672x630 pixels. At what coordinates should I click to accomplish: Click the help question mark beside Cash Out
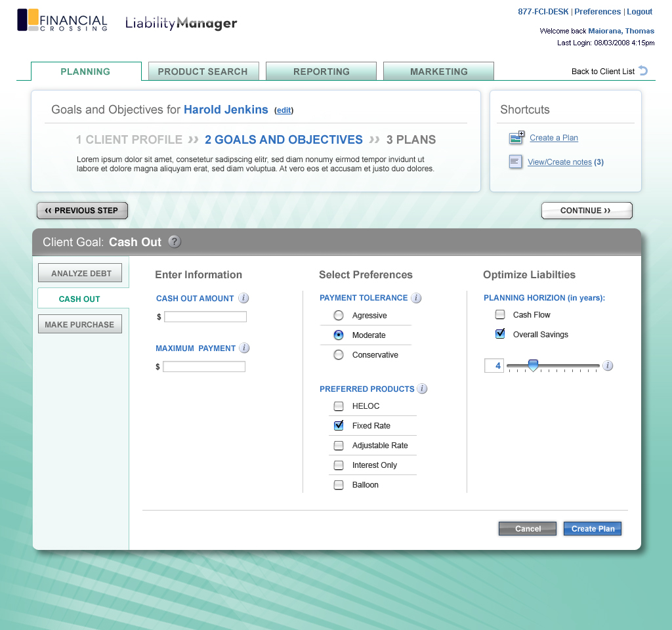(174, 241)
